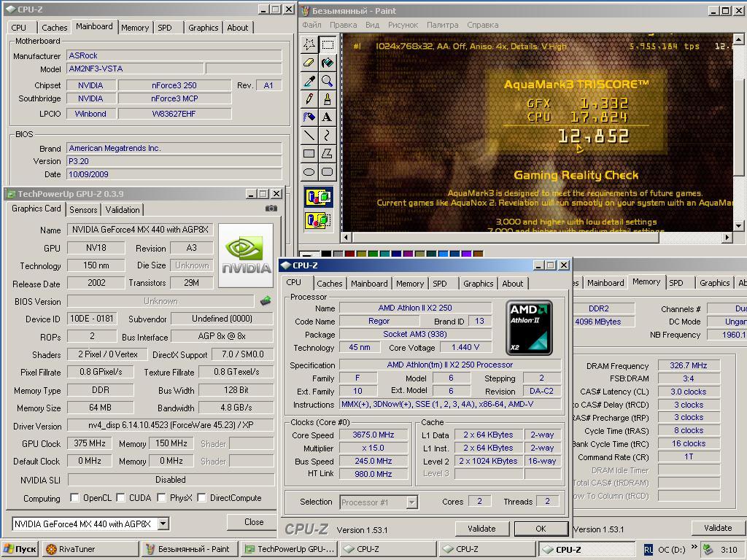This screenshot has width=747, height=560.
Task: Click Paint vertical scrollbar up arrow
Action: (x=738, y=39)
